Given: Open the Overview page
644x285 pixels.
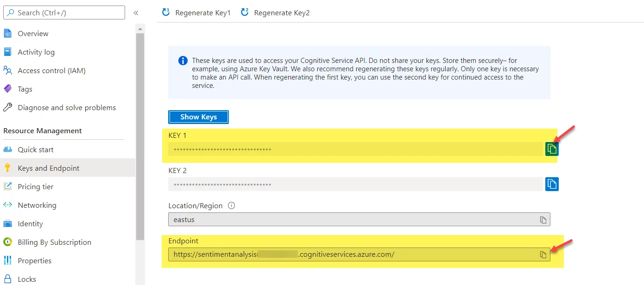Looking at the screenshot, I should 33,33.
